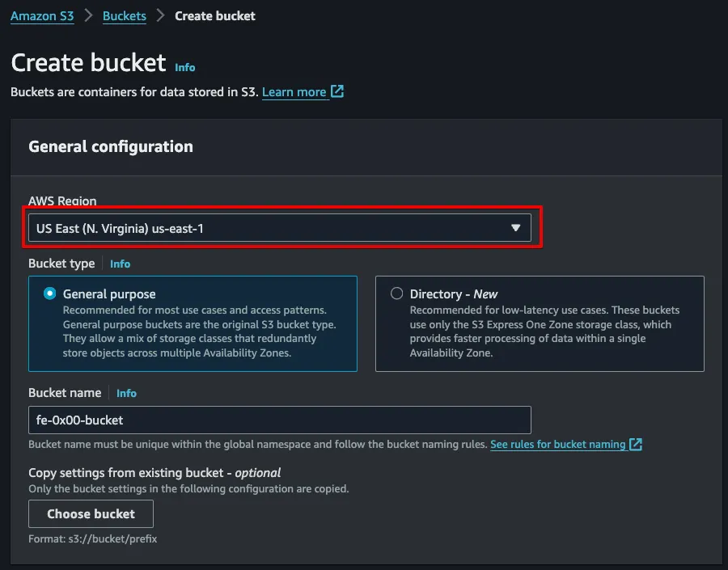The width and height of the screenshot is (728, 570).
Task: Click the General purpose bucket type card
Action: coord(193,323)
